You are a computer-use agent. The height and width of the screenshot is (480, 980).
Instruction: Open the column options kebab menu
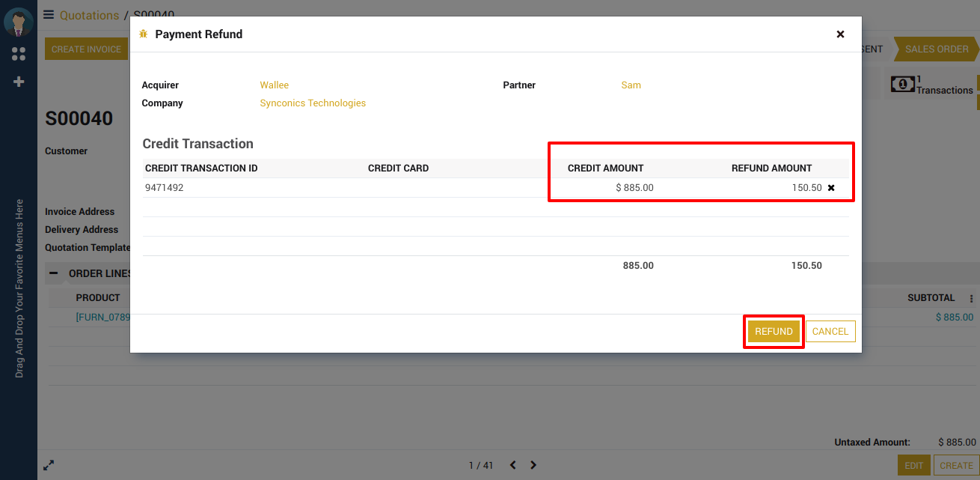[972, 298]
